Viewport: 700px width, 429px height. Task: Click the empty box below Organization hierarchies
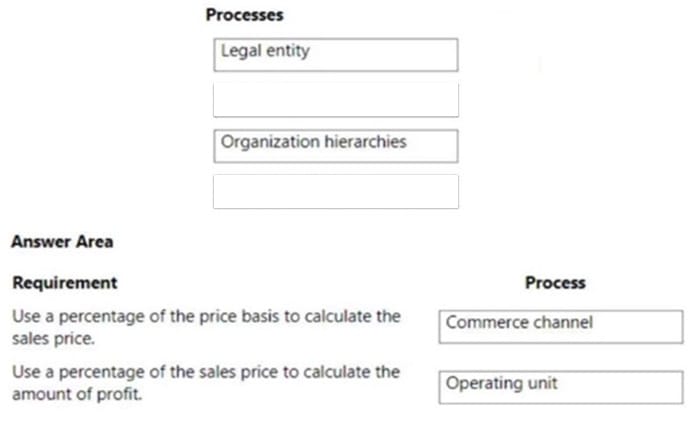(x=336, y=192)
